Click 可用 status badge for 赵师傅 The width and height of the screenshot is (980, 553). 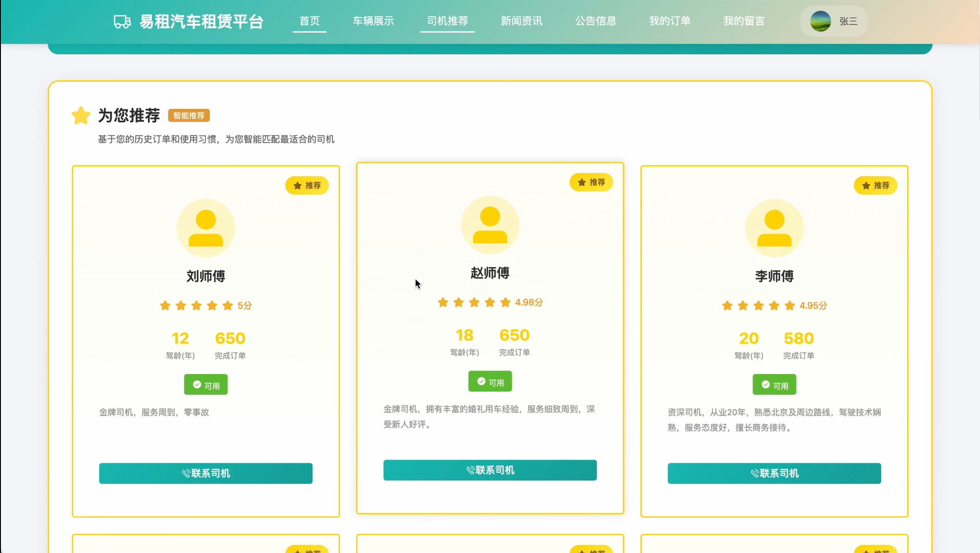490,381
